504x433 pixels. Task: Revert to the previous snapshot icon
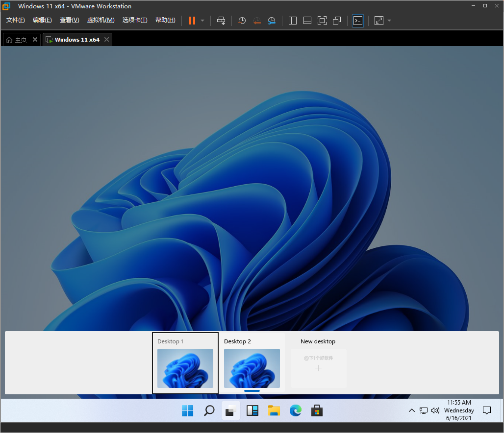[x=257, y=21]
